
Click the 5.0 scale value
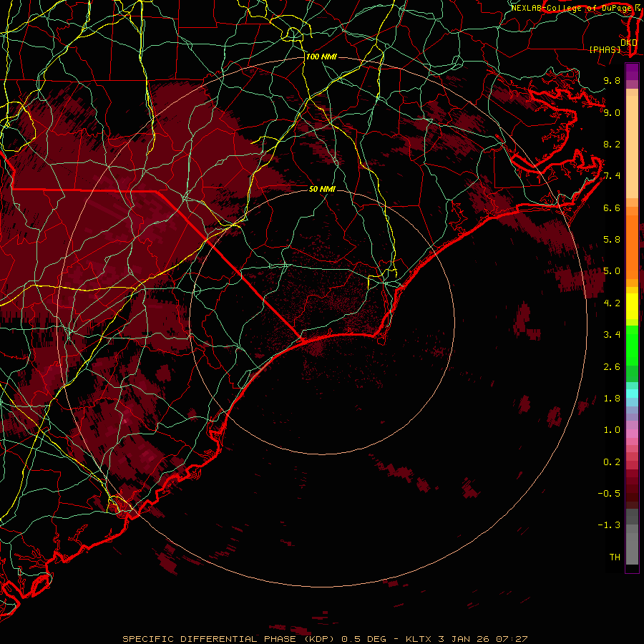(612, 271)
